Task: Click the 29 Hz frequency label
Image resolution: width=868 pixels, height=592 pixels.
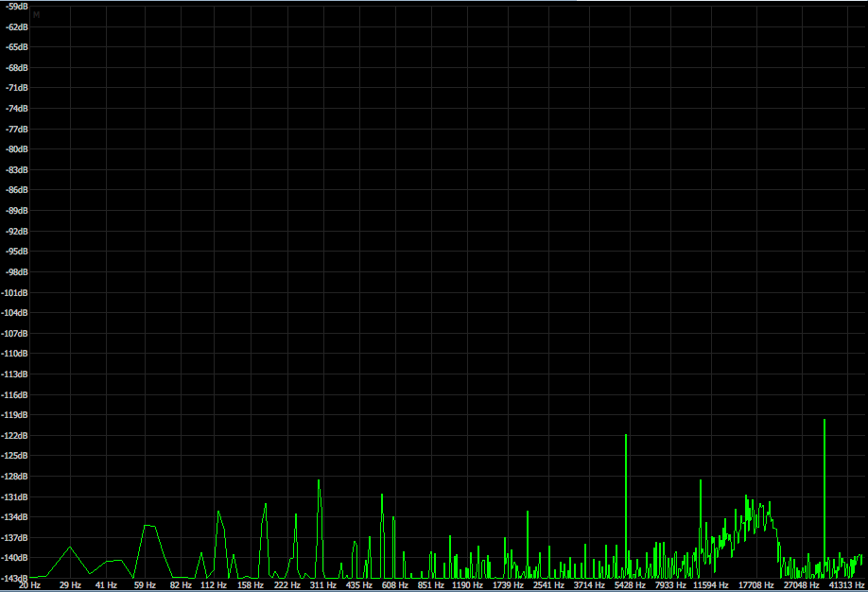Action: 70,584
